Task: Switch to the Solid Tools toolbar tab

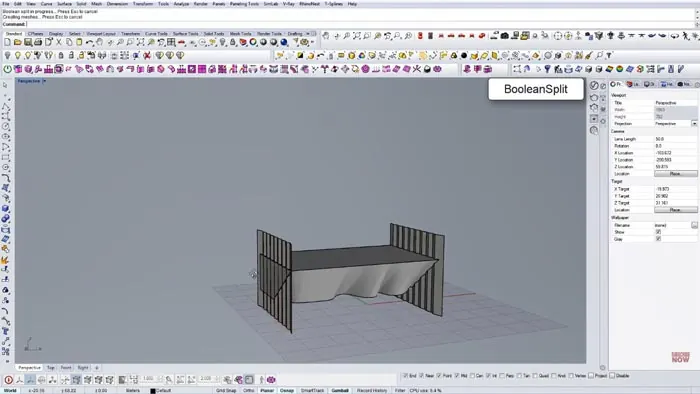Action: point(214,33)
